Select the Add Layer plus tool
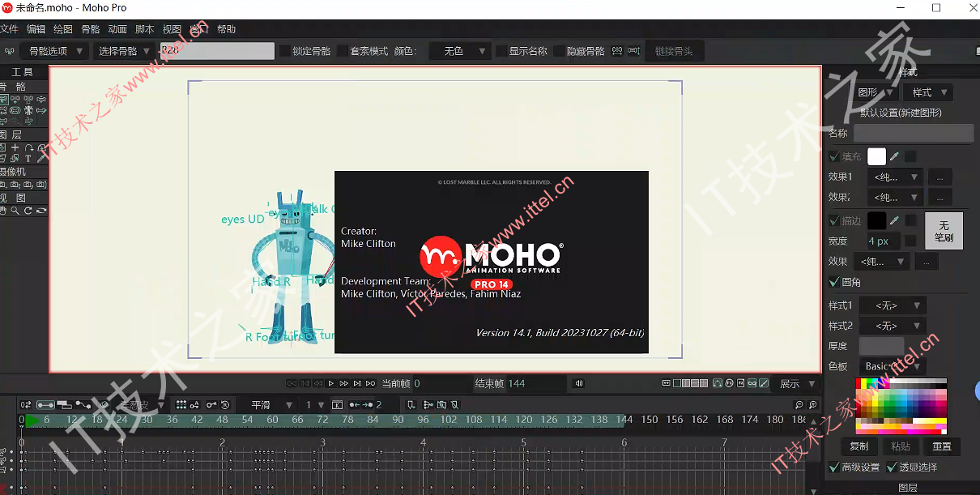The width and height of the screenshot is (980, 495). click(15, 147)
